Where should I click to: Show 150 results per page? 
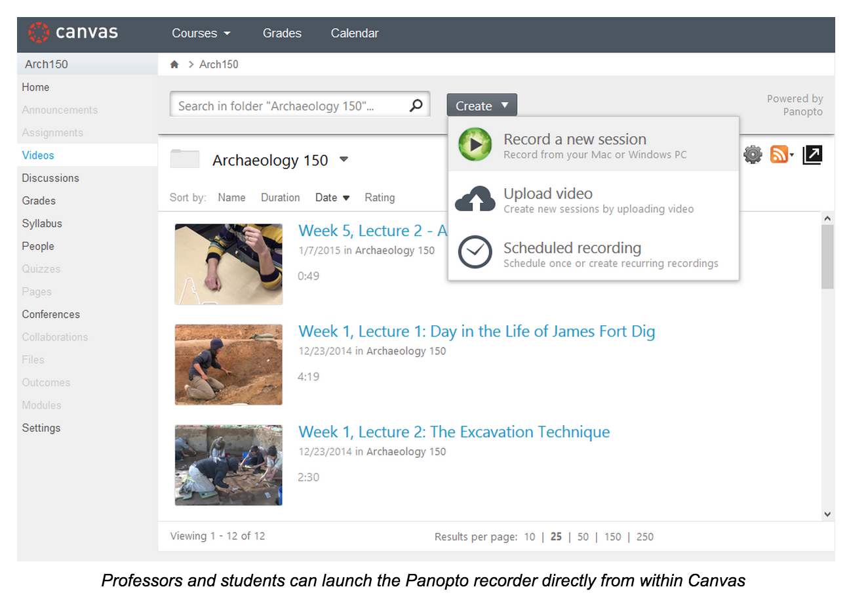(x=613, y=537)
